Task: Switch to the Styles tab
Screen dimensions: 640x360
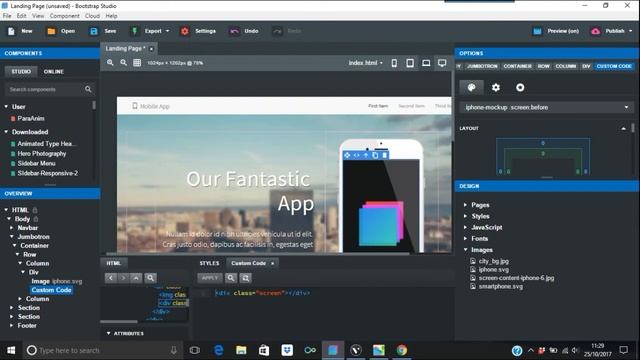Action: point(209,263)
